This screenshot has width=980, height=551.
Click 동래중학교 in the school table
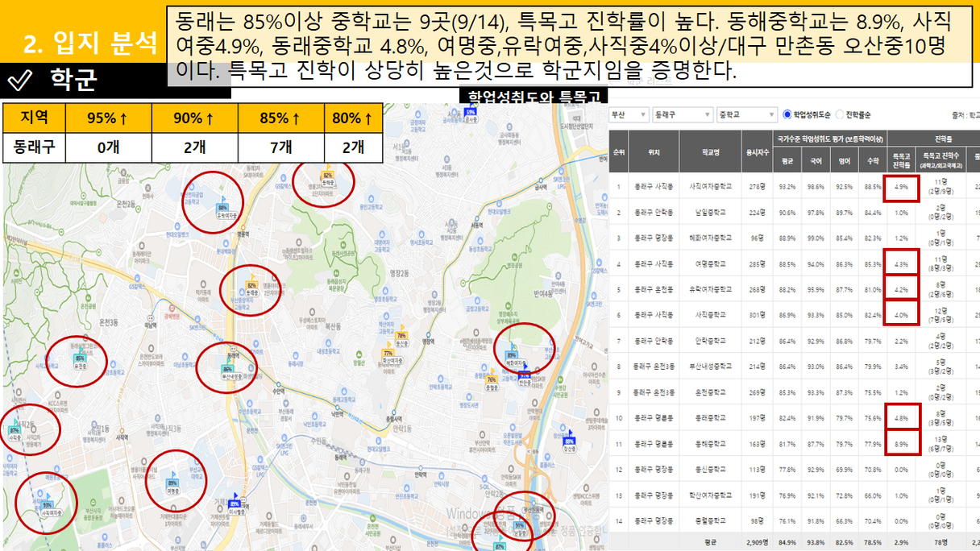710,418
